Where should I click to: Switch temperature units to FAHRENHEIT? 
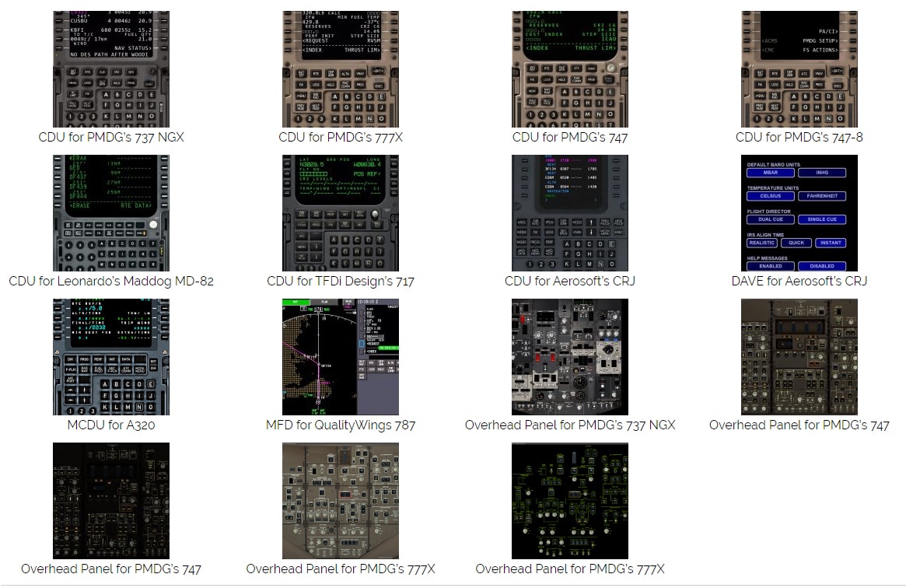point(822,197)
